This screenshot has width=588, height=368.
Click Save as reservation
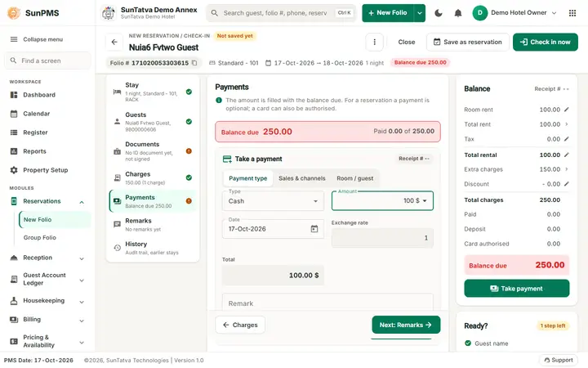tap(468, 42)
